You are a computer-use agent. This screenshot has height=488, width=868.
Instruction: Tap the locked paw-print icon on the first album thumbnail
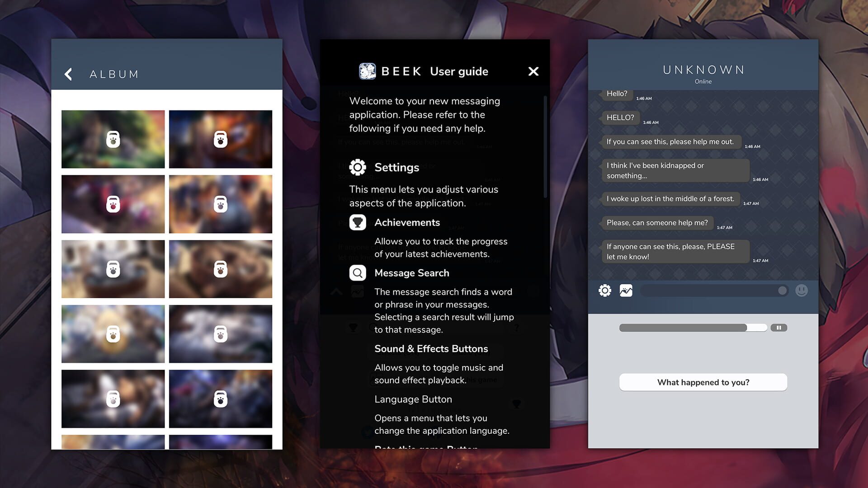coord(113,139)
